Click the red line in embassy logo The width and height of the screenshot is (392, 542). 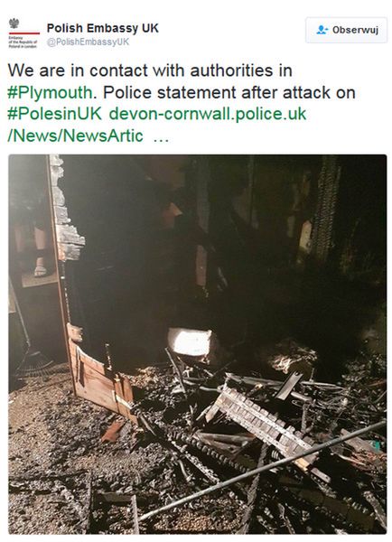coord(24,33)
